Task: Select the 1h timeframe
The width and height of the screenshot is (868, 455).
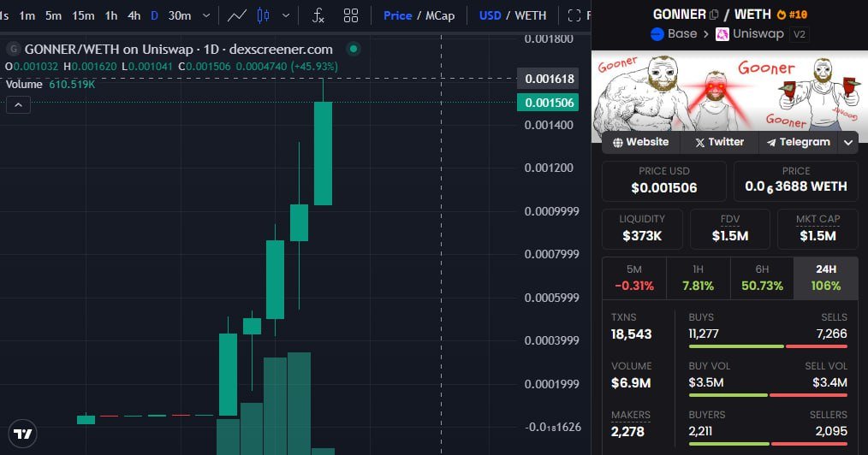Action: [x=111, y=15]
